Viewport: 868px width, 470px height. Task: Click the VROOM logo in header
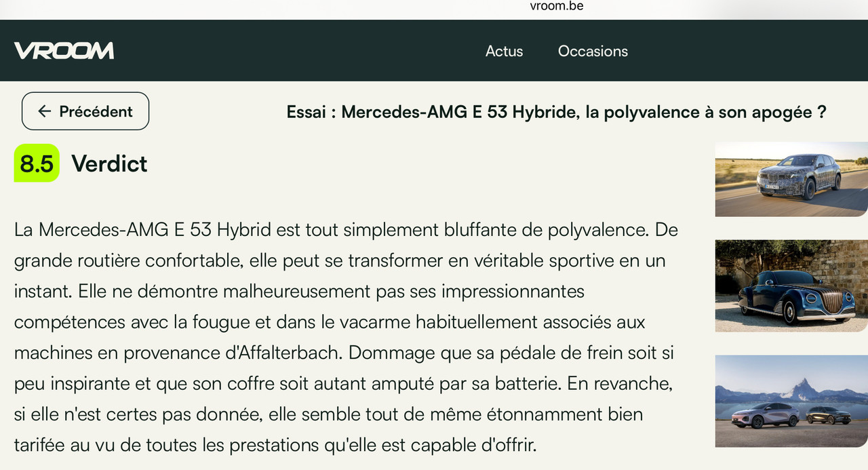64,51
